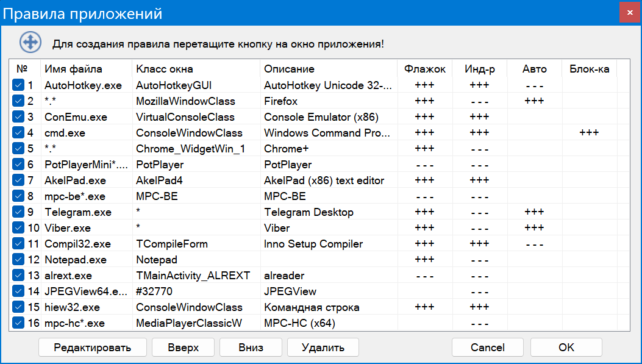642x364 pixels.
Task: Select the cmd.exe row file name
Action: click(65, 133)
